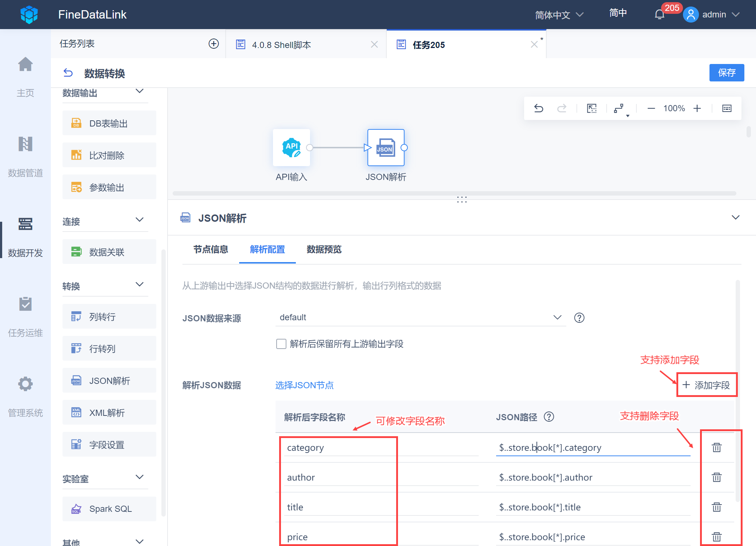Delete the category field row
Image resolution: width=756 pixels, height=546 pixels.
[716, 447]
